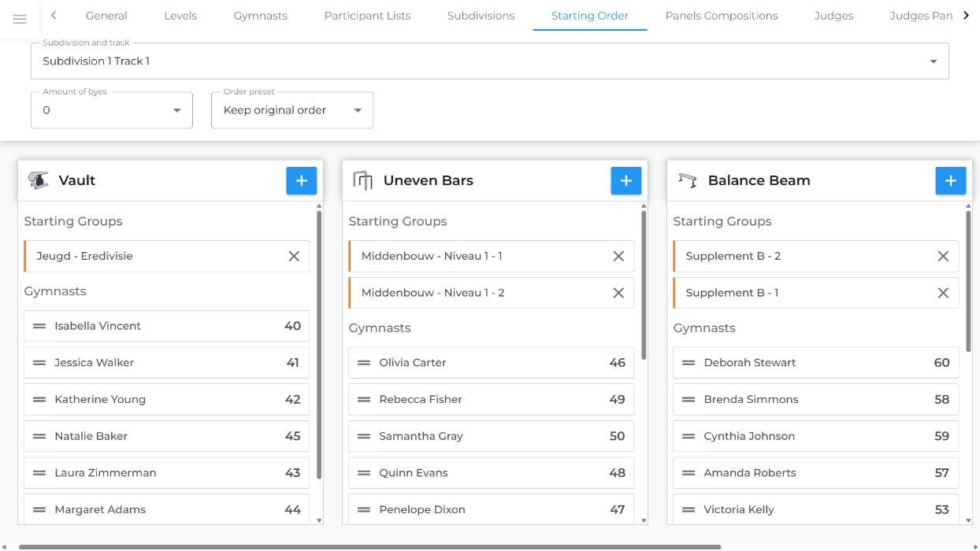Viewport: 980px width, 551px height.
Task: Select gymnast Deborah Stewart row
Action: coord(815,363)
